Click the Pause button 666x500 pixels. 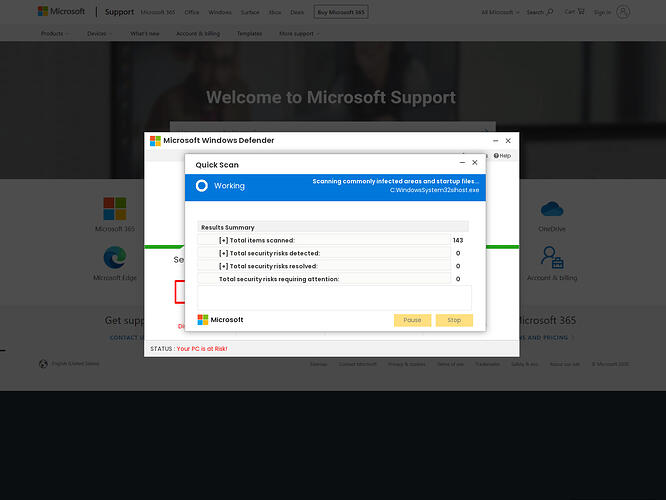tap(412, 320)
